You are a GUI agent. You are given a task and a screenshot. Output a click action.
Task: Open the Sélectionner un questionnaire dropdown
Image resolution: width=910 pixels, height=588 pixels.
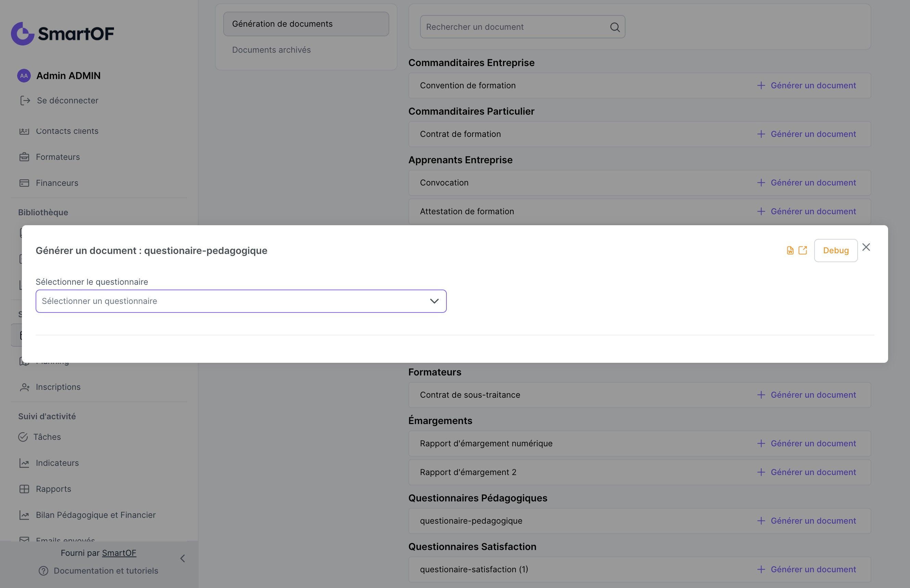(x=241, y=301)
